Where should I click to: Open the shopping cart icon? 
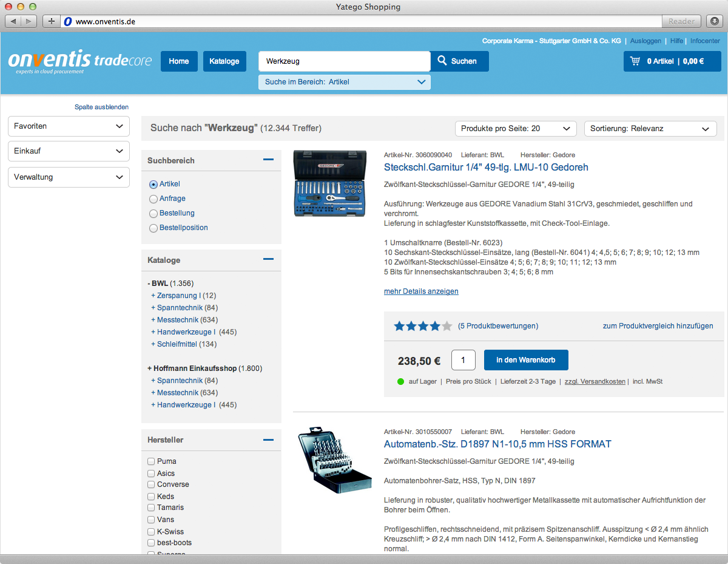pos(635,61)
